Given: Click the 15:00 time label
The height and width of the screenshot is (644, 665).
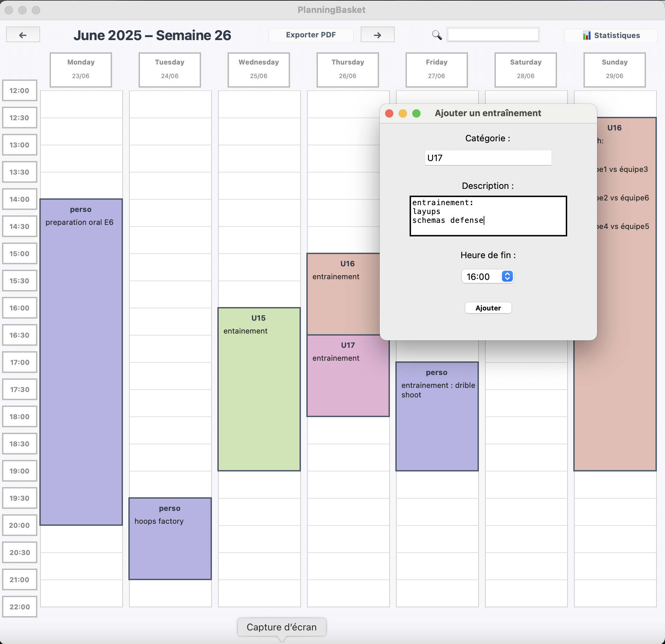Looking at the screenshot, I should [20, 253].
